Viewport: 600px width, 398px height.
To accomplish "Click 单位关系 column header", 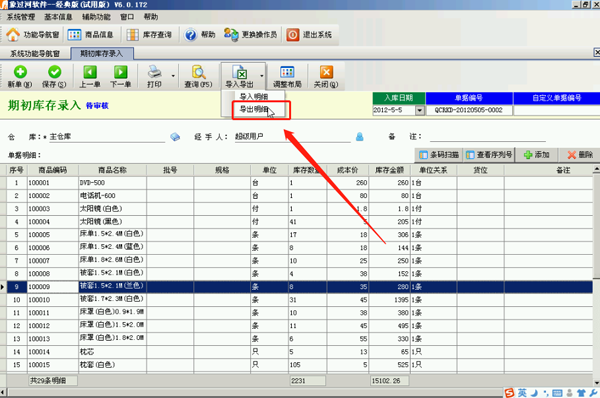I will click(x=433, y=170).
